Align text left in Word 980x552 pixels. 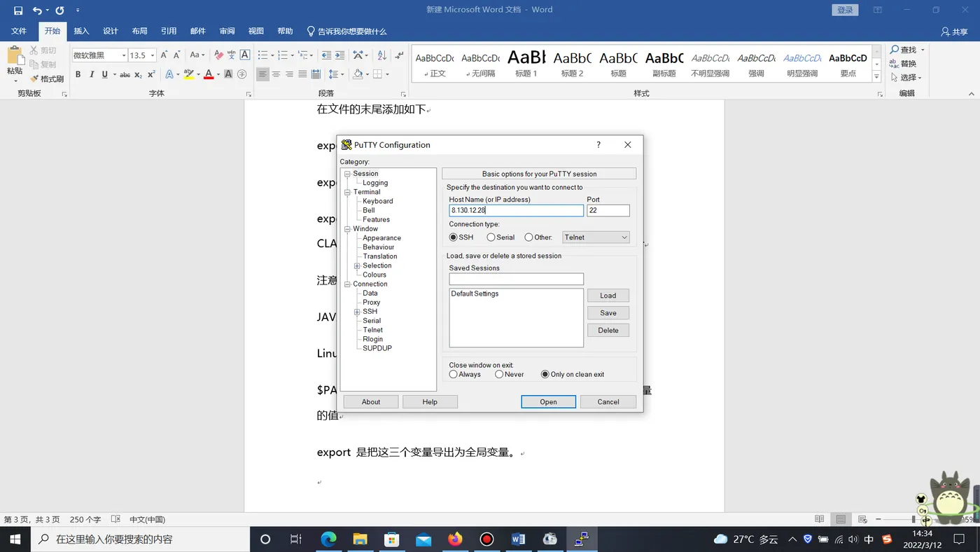[x=262, y=74]
